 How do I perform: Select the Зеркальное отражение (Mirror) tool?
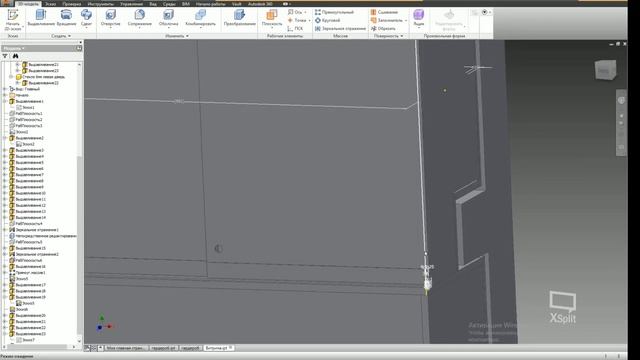tap(340, 29)
